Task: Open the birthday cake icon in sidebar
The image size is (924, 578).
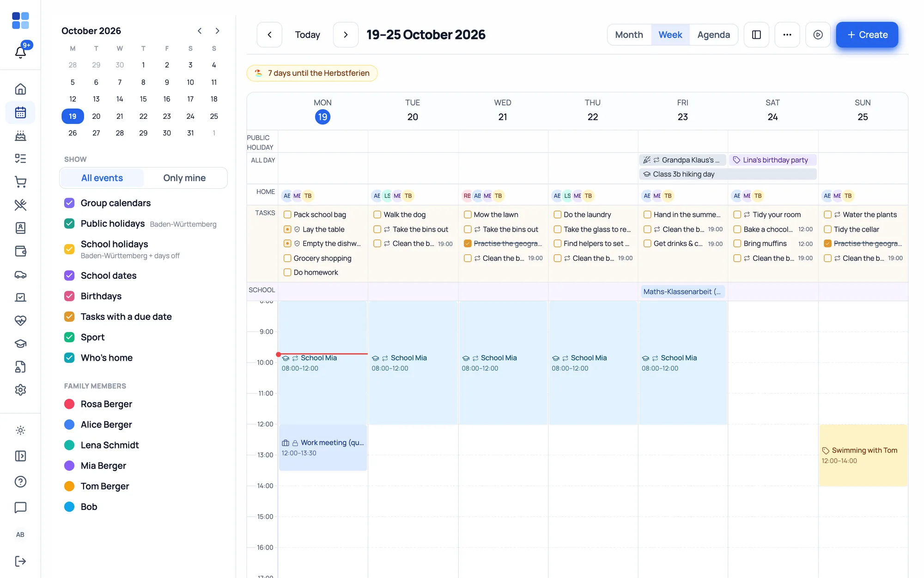Action: click(20, 135)
